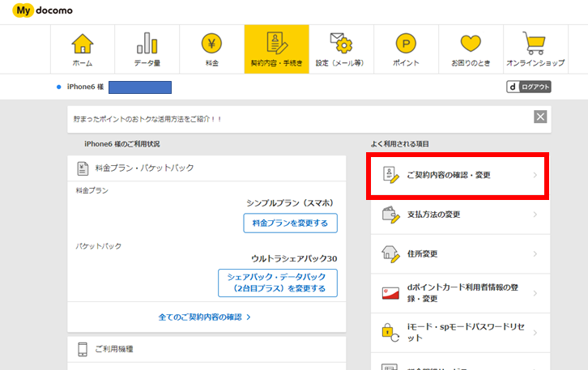Viewport: 588px width, 370px height.
Task: Click the 料金プラン・パケットパック heading
Action: tap(144, 168)
